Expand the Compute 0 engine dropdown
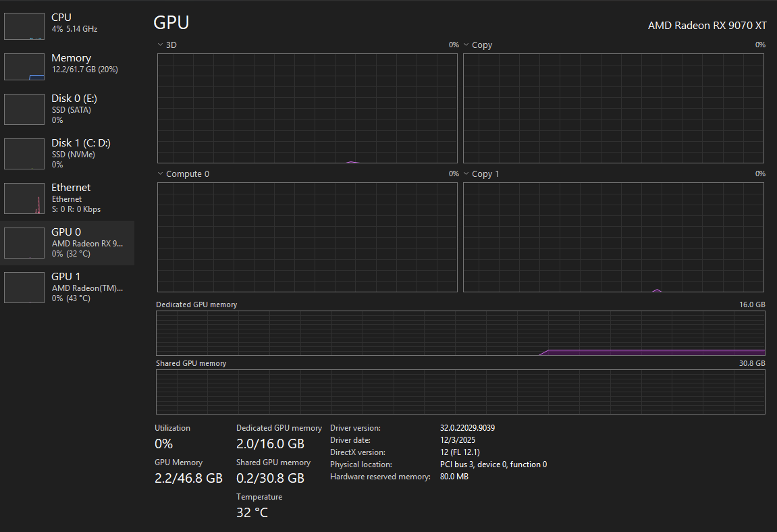 tap(160, 174)
